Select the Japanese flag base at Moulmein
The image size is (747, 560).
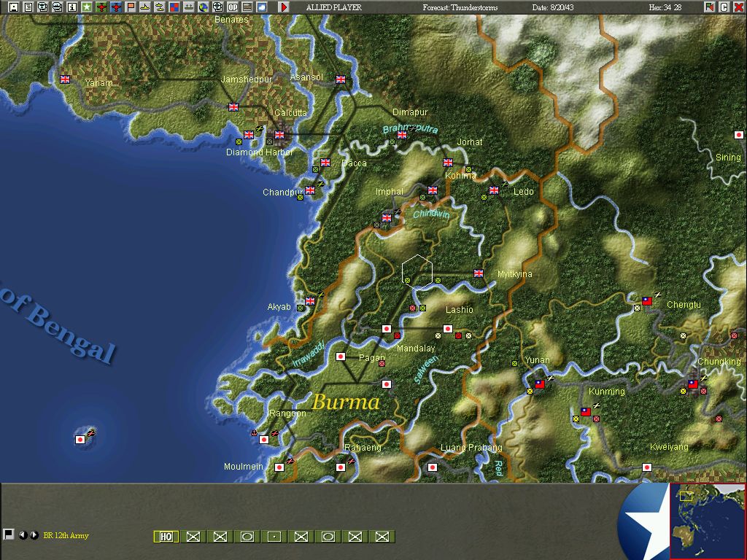tap(279, 467)
